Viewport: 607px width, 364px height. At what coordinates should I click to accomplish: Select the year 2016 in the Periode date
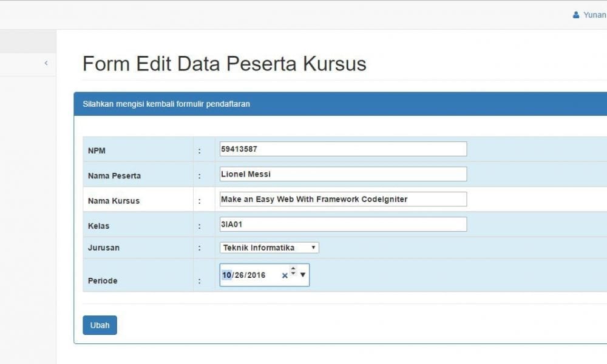[256, 275]
